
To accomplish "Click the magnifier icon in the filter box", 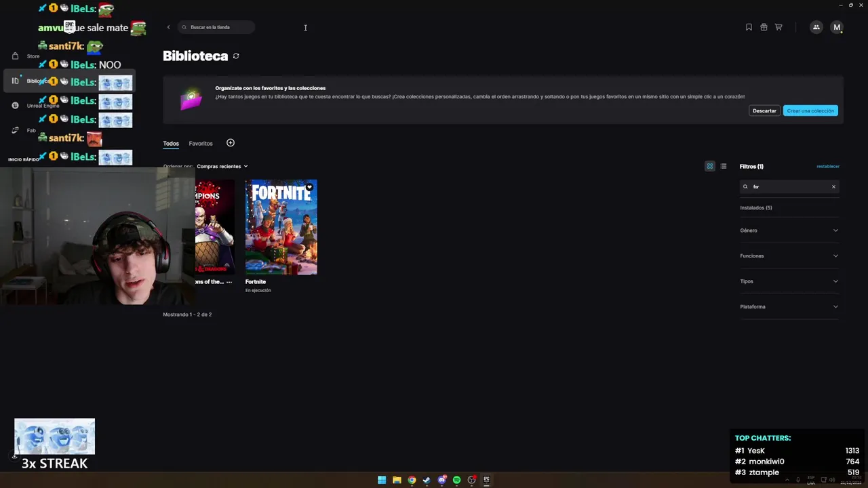I will click(745, 186).
